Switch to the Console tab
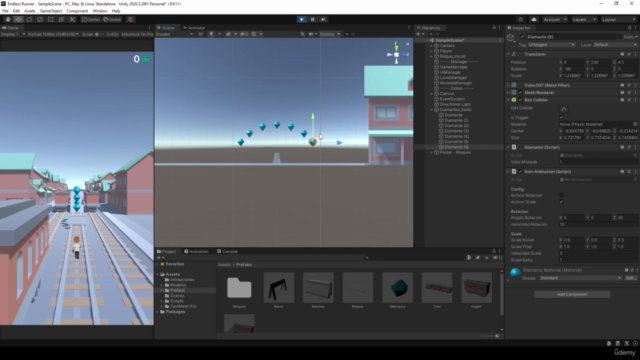Screen dimensions: 640x360 227,251
